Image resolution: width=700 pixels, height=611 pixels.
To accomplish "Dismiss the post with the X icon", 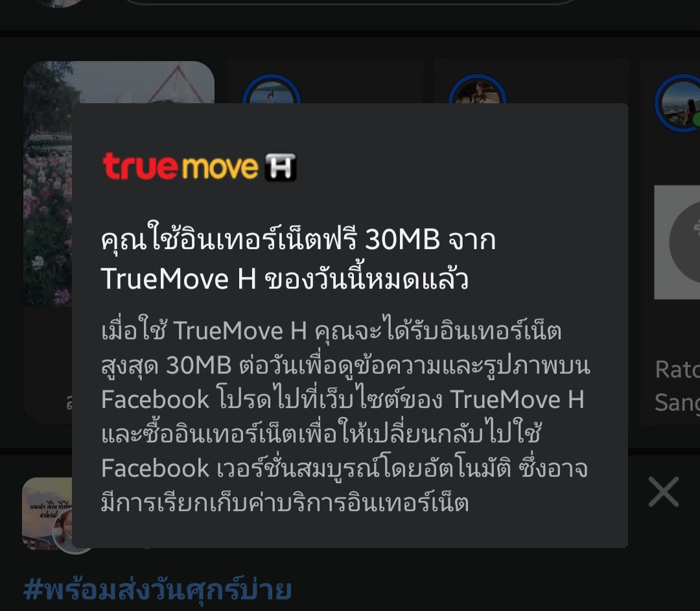I will [x=664, y=492].
